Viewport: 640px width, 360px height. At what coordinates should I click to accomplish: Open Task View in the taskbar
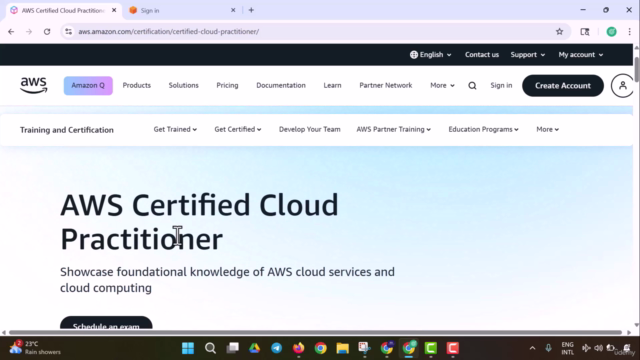(x=232, y=348)
